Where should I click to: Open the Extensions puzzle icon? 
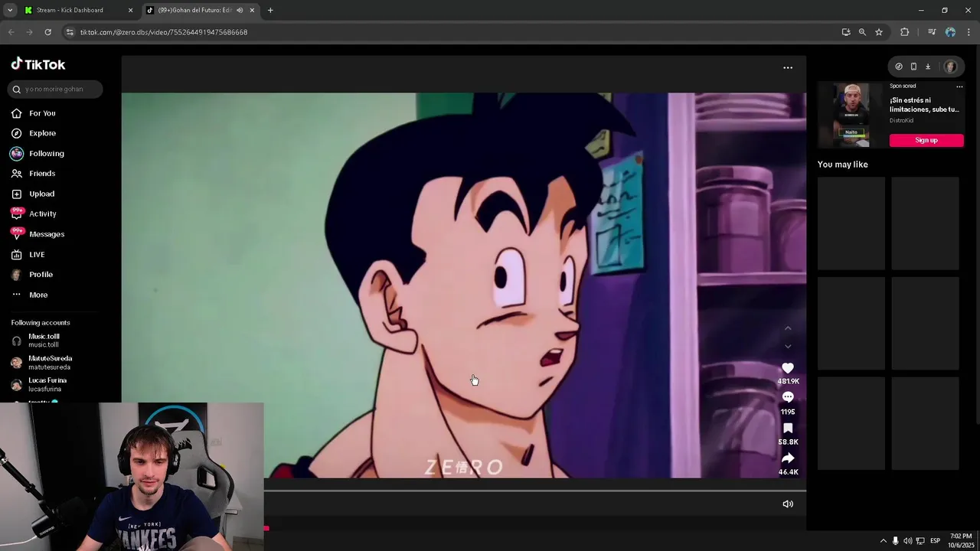[x=904, y=32]
